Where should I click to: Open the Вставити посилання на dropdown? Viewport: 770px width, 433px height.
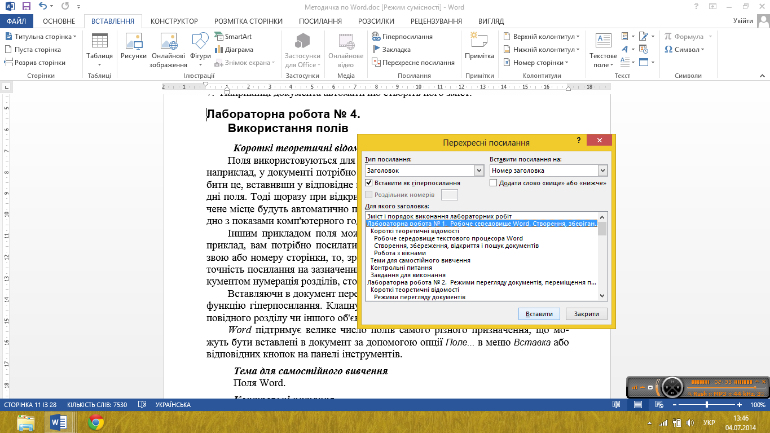pyautogui.click(x=548, y=170)
